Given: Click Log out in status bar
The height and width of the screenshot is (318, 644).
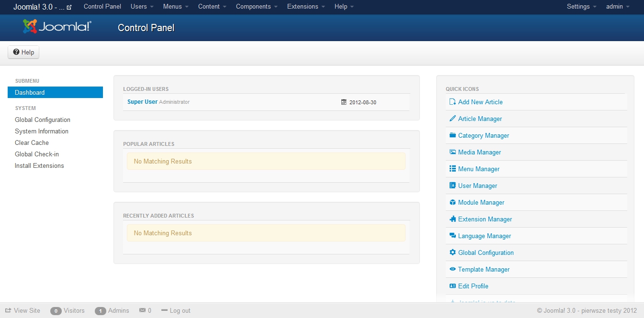Looking at the screenshot, I should (176, 310).
